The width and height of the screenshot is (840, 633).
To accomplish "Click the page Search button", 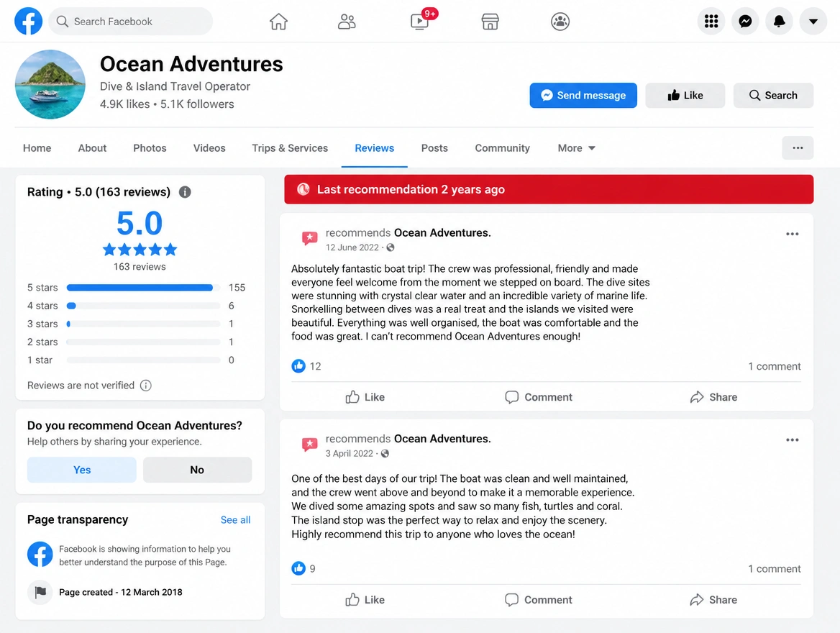I will pyautogui.click(x=773, y=96).
